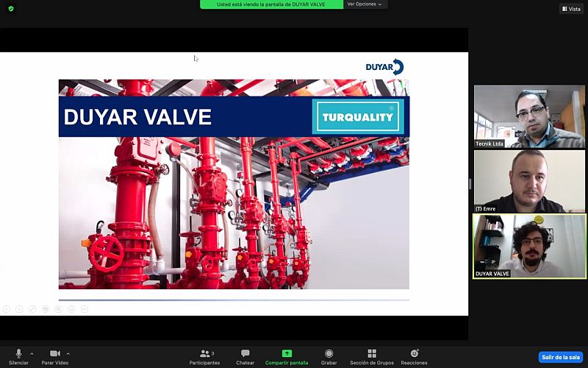Stop camera with Parar Video button
Screen dimensions: 588x368
coord(54,357)
